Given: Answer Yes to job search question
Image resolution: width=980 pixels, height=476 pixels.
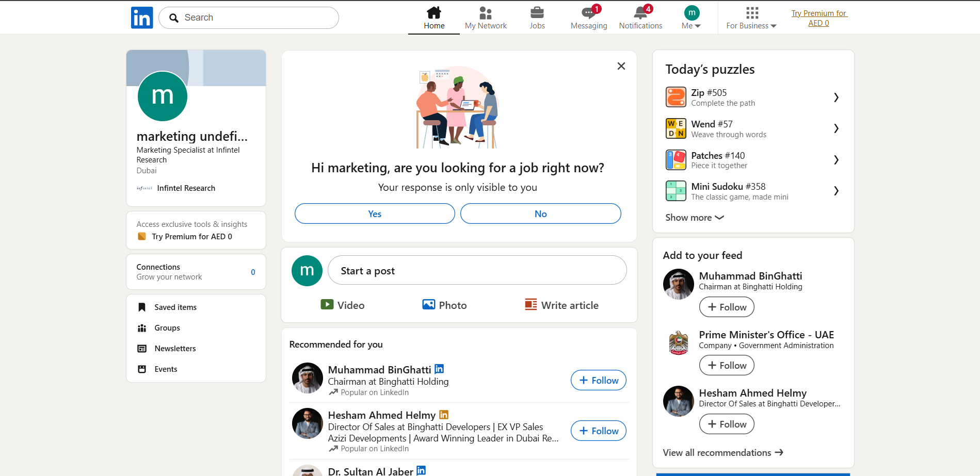Looking at the screenshot, I should click(375, 214).
